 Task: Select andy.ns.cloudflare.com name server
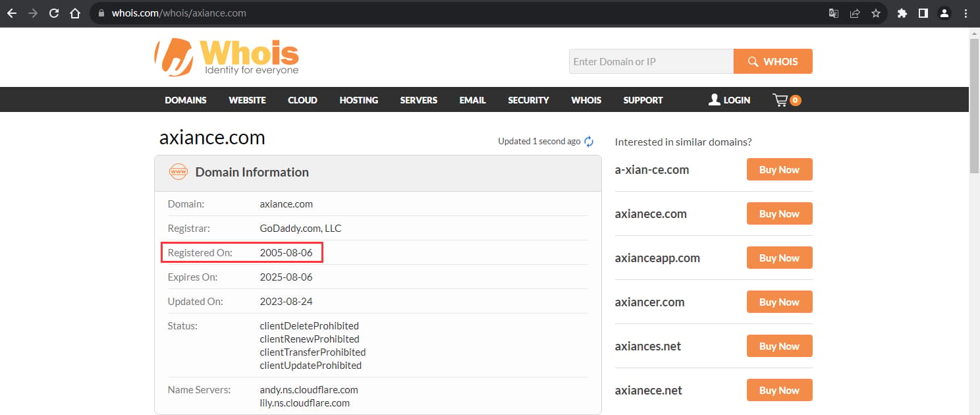tap(309, 390)
